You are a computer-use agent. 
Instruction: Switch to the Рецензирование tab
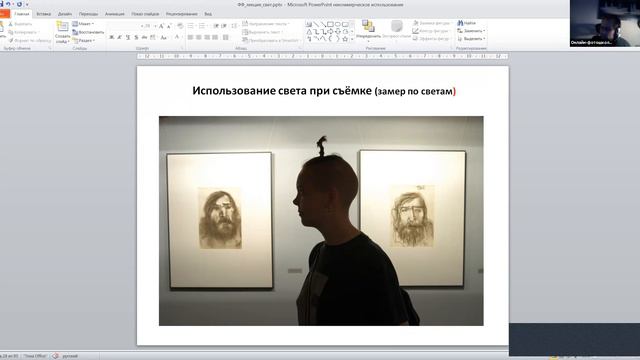(x=182, y=14)
